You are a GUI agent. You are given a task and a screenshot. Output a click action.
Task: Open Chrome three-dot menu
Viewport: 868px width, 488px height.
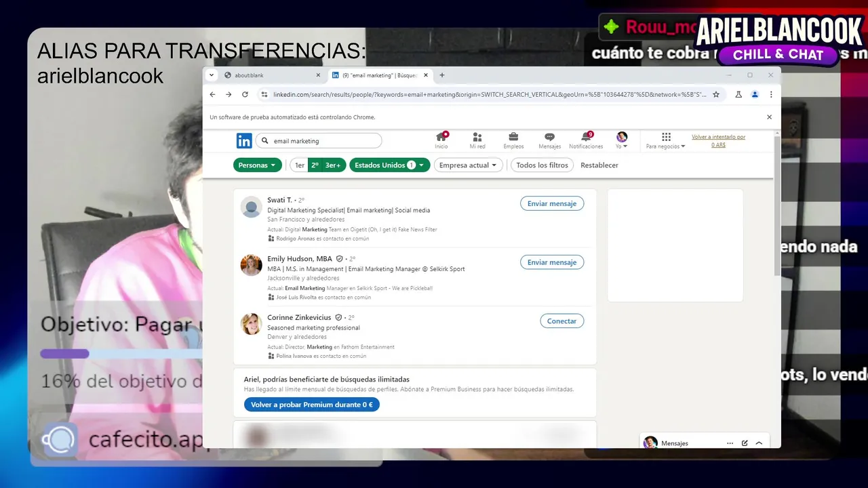click(771, 94)
